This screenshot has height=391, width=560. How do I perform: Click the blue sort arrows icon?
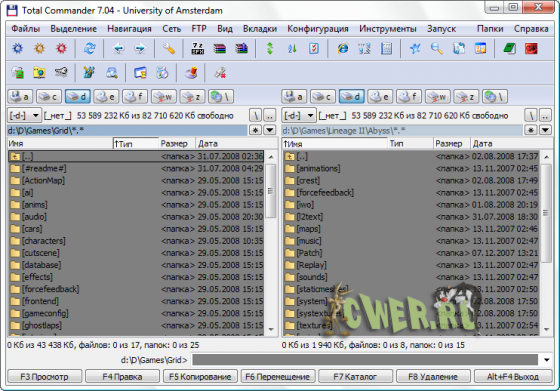[x=292, y=48]
